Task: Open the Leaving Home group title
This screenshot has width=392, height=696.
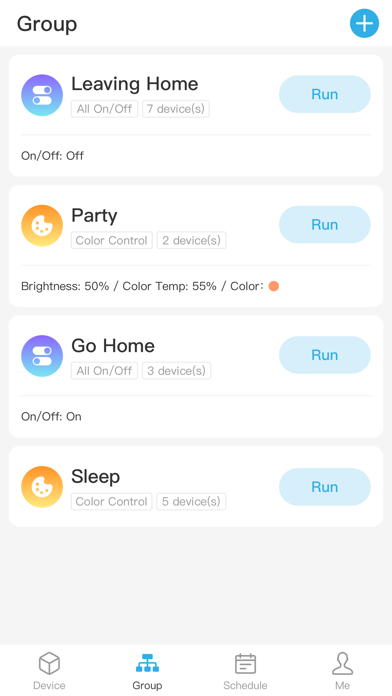Action: (x=135, y=83)
